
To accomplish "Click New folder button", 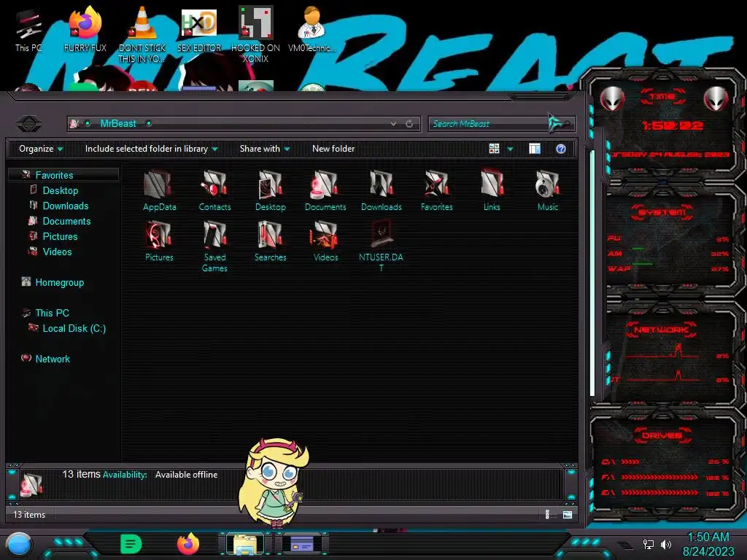I will pyautogui.click(x=333, y=149).
